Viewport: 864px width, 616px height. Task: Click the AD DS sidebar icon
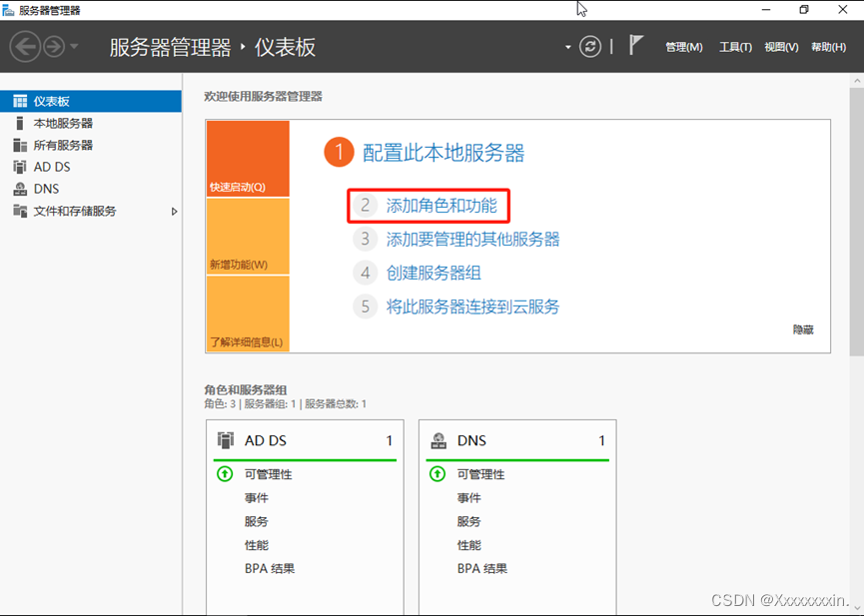[20, 167]
